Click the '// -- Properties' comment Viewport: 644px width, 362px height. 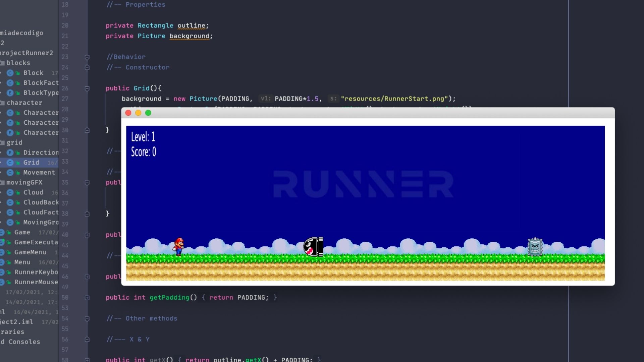136,5
